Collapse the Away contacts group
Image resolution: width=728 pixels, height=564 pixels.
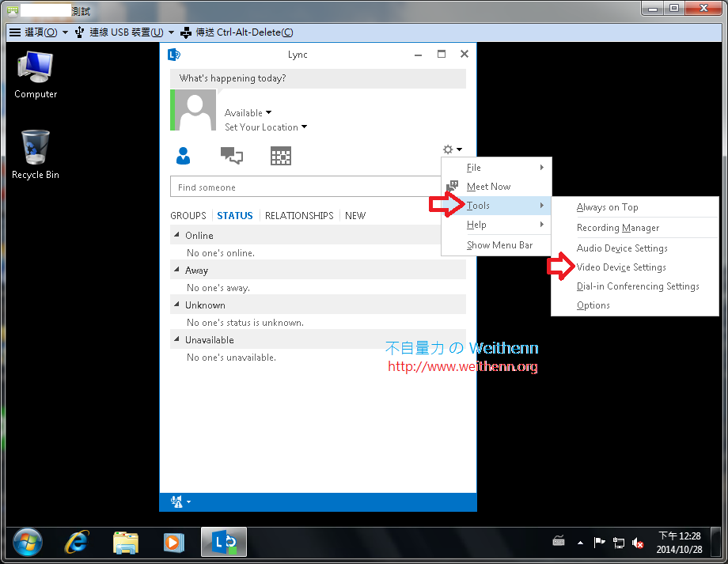coord(176,269)
